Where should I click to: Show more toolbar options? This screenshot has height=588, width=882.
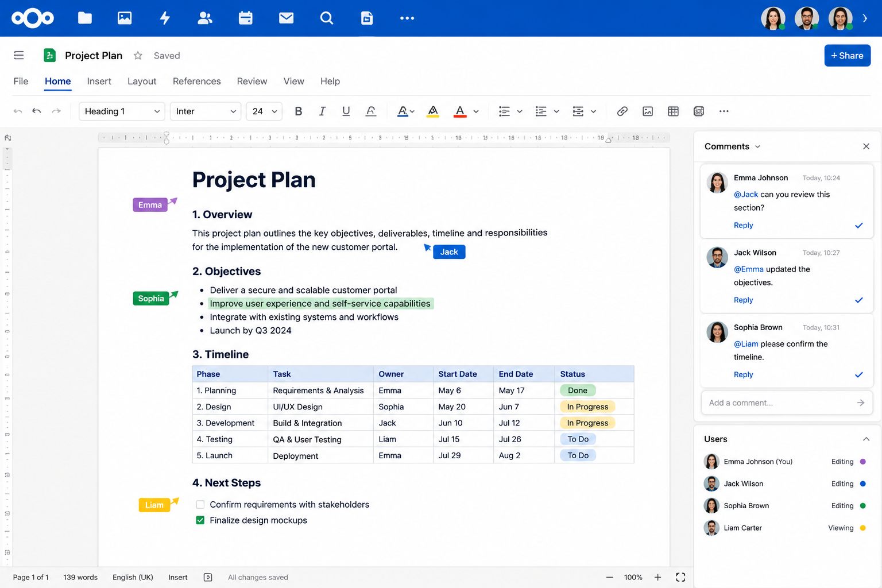click(x=724, y=111)
